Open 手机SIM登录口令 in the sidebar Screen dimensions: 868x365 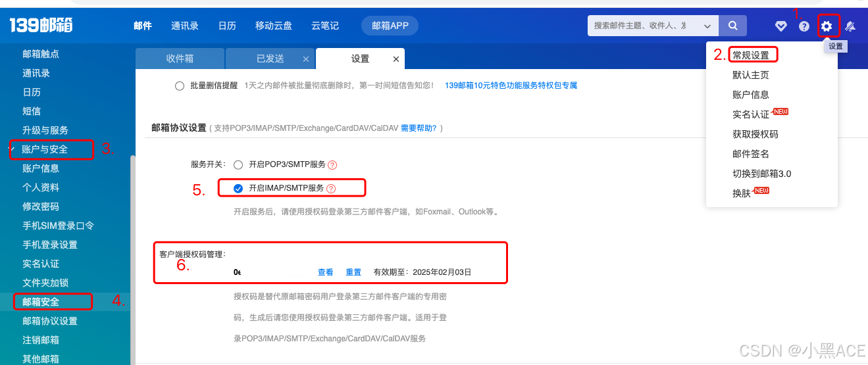click(x=58, y=226)
